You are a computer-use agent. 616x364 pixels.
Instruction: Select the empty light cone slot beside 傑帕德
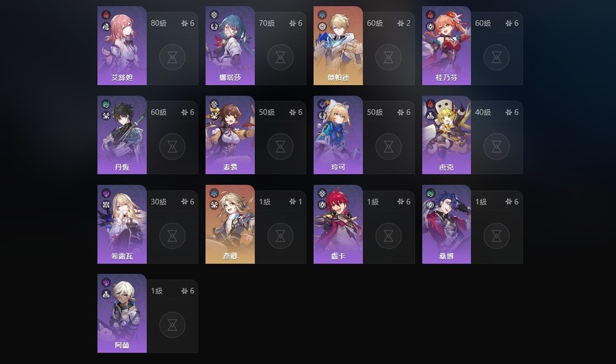pos(388,57)
